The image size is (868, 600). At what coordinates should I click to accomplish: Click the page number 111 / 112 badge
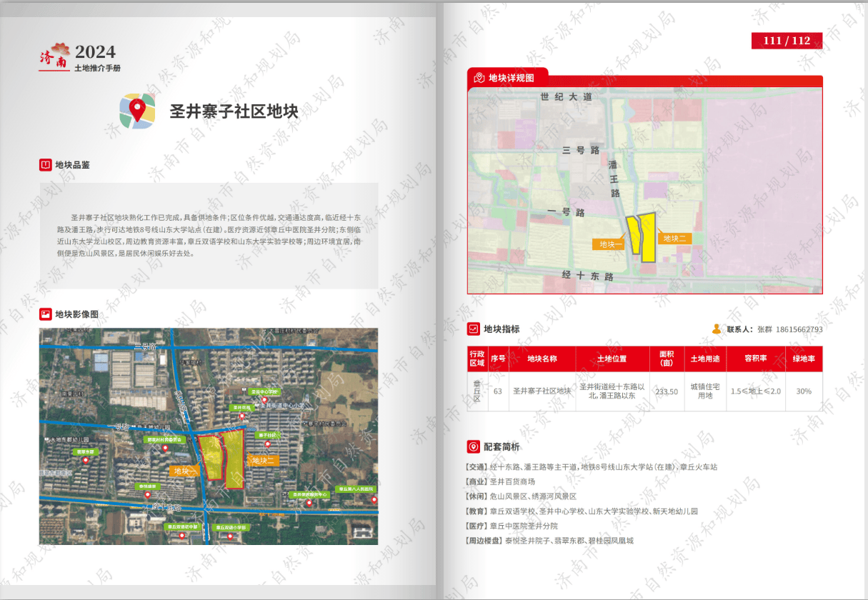[x=787, y=41]
